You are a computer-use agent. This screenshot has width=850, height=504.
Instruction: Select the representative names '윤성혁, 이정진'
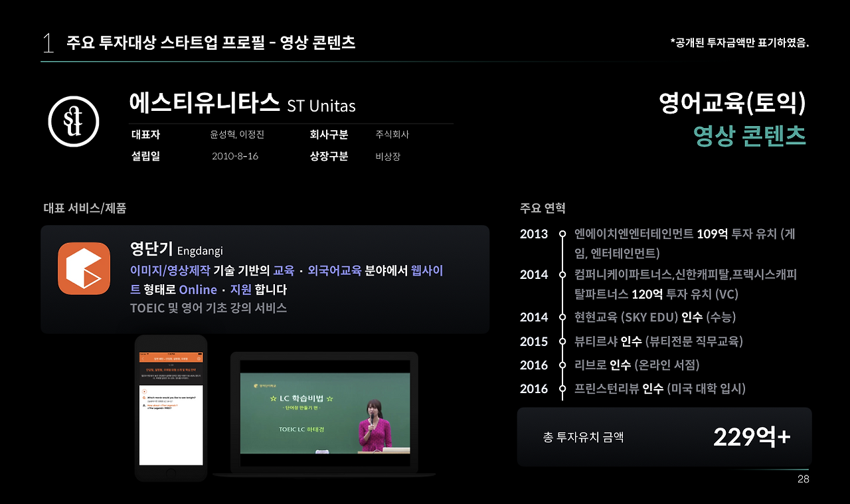pyautogui.click(x=237, y=135)
